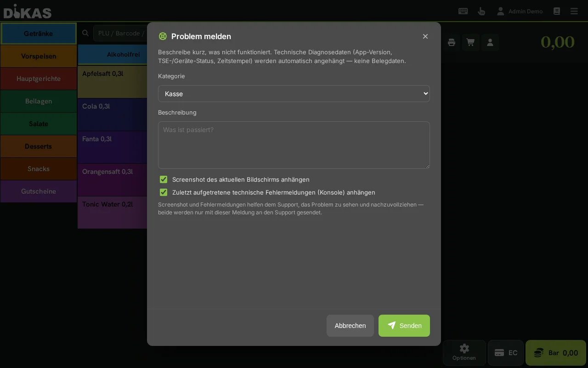Toggle Konsole Fehlermeldungen anhängen checkbox

click(164, 192)
